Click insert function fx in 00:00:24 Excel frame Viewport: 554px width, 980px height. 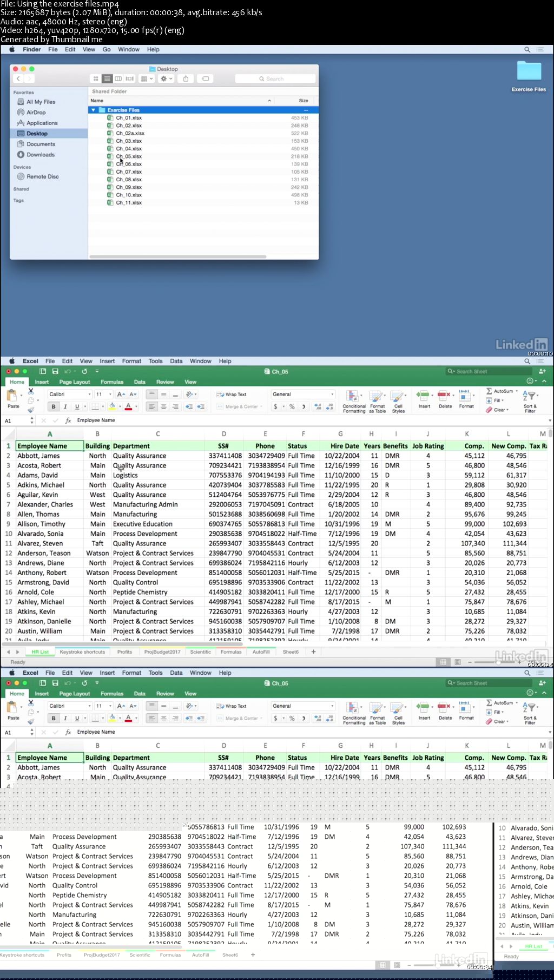pos(68,420)
